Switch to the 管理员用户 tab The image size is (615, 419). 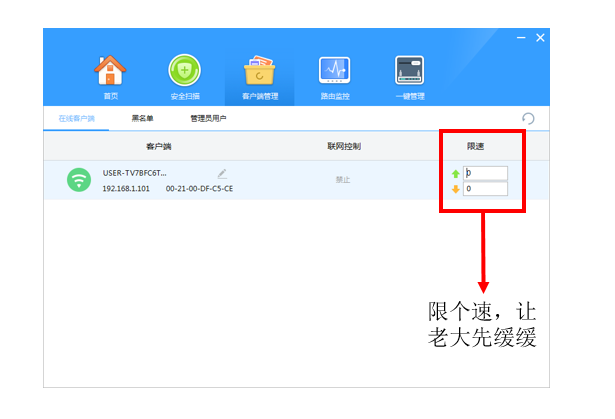pyautogui.click(x=208, y=119)
